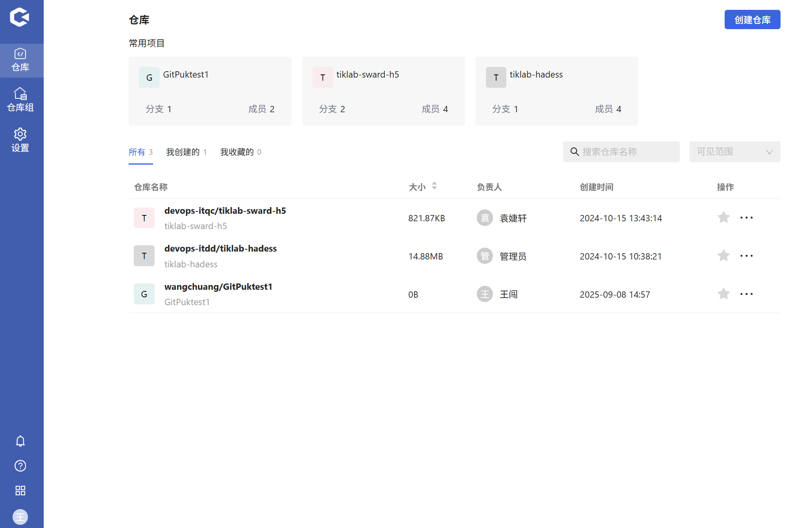The height and width of the screenshot is (528, 812).
Task: Expand the 可见范围 visibility dropdown
Action: 734,152
